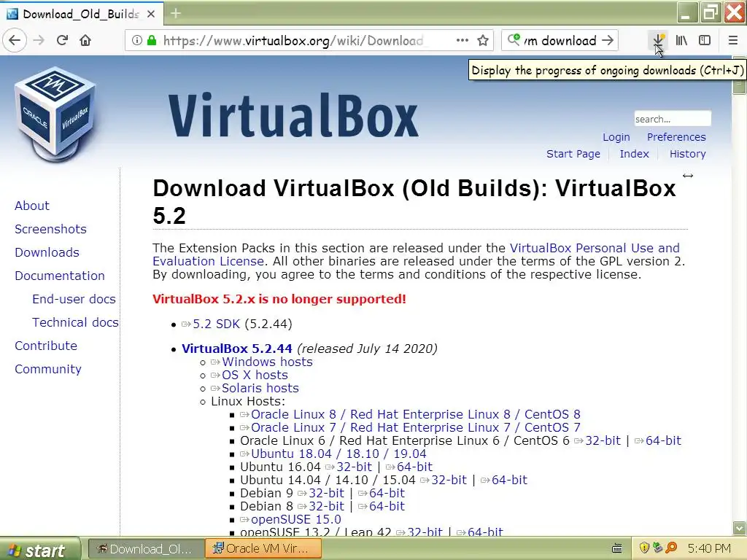
Task: Download Ubuntu 14.04 64-bit package
Action: coord(509,480)
